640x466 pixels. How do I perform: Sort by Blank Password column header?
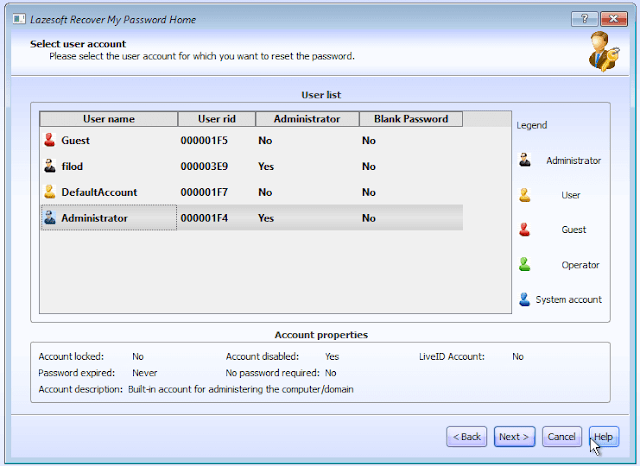[x=411, y=119]
